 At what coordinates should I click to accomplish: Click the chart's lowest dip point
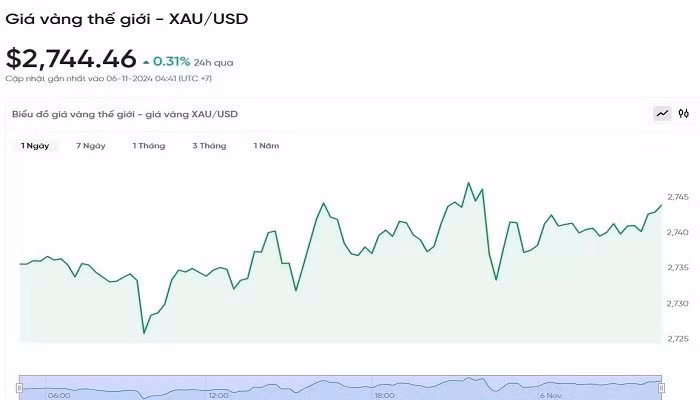point(144,333)
